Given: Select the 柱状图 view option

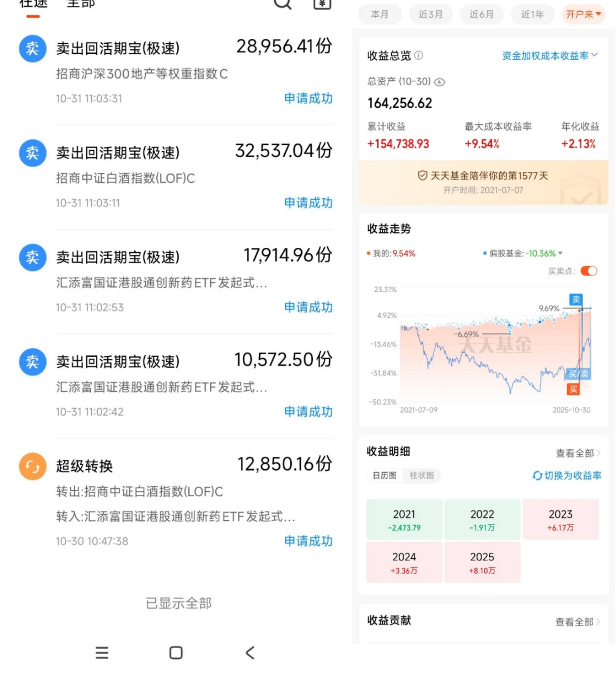Looking at the screenshot, I should point(422,476).
